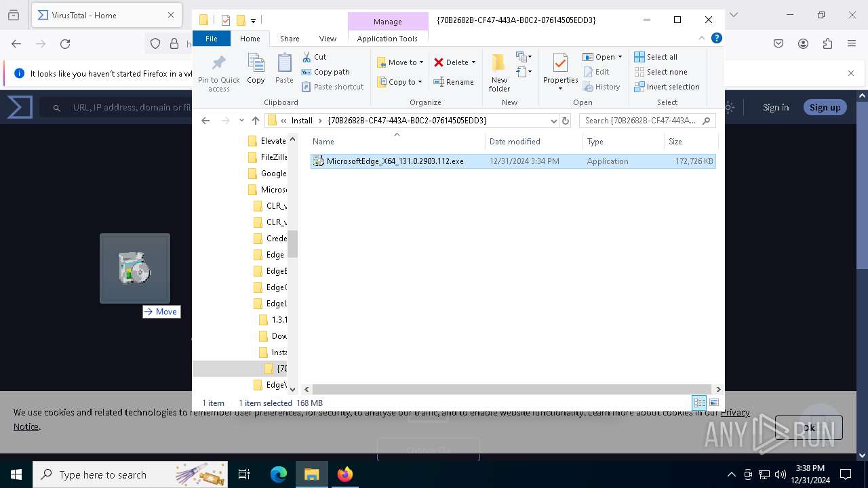This screenshot has width=868, height=488.
Task: Open Microsoft Edge from taskbar
Action: 279,474
